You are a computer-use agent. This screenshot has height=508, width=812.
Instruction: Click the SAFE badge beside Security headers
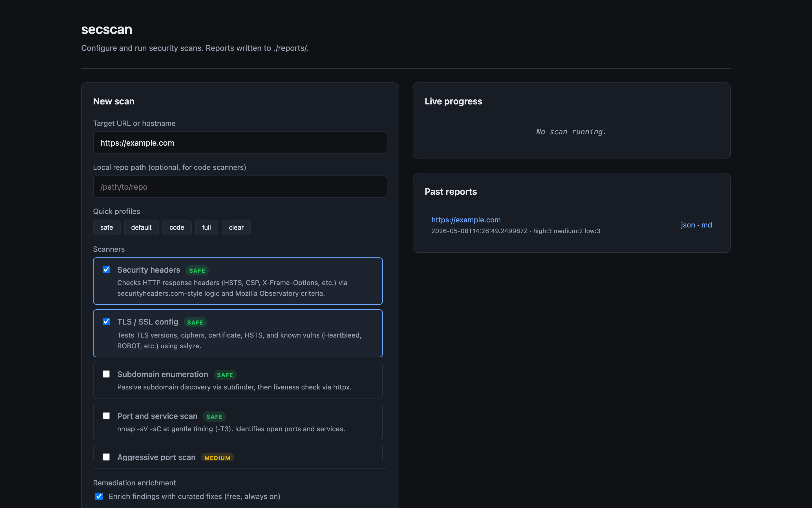click(x=197, y=270)
